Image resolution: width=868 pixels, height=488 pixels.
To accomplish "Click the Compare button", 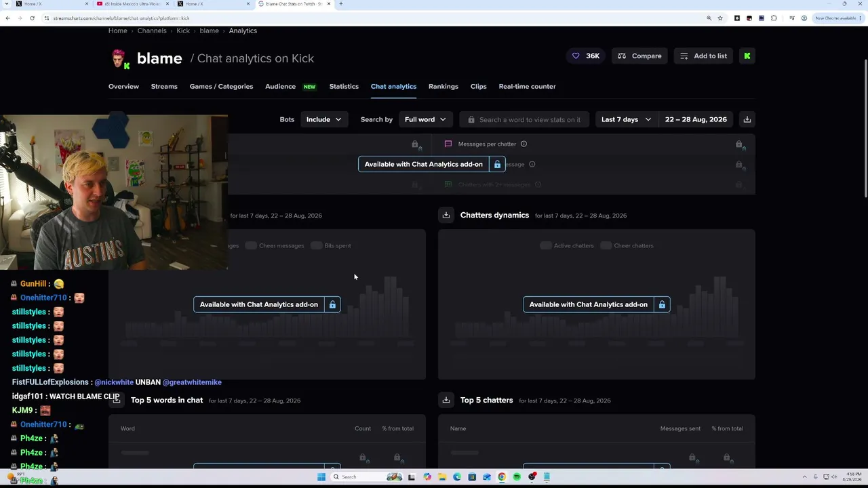I will pos(640,56).
